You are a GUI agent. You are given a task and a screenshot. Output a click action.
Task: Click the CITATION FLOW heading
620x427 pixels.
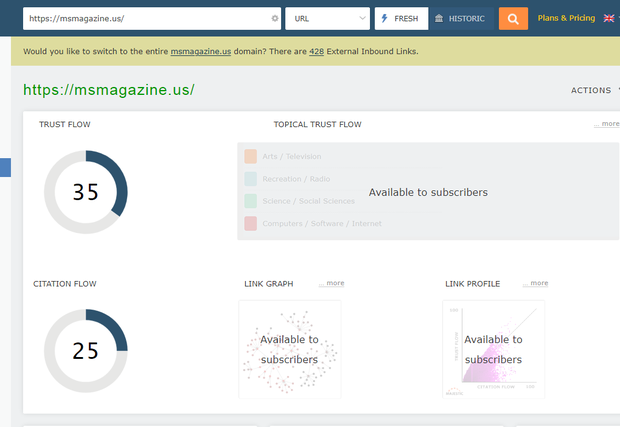point(65,284)
